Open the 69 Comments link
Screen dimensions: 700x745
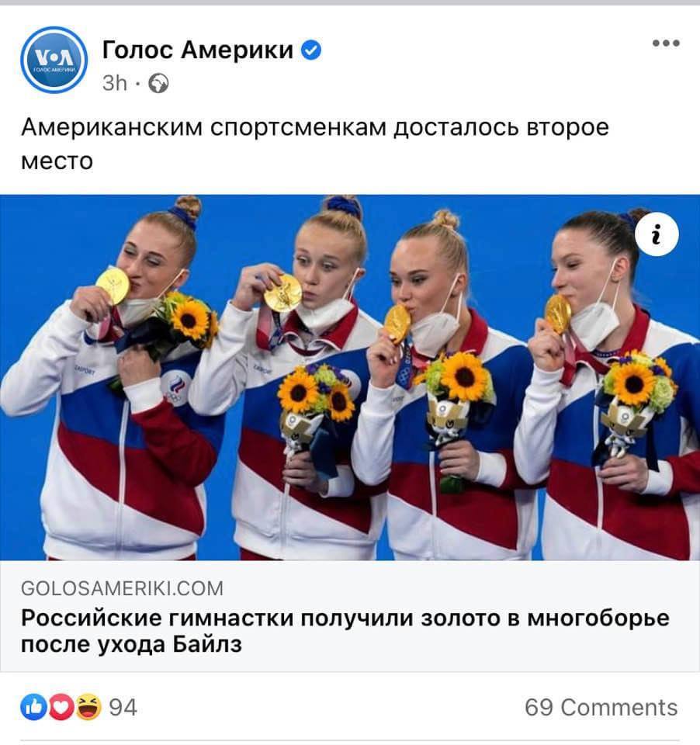[601, 708]
